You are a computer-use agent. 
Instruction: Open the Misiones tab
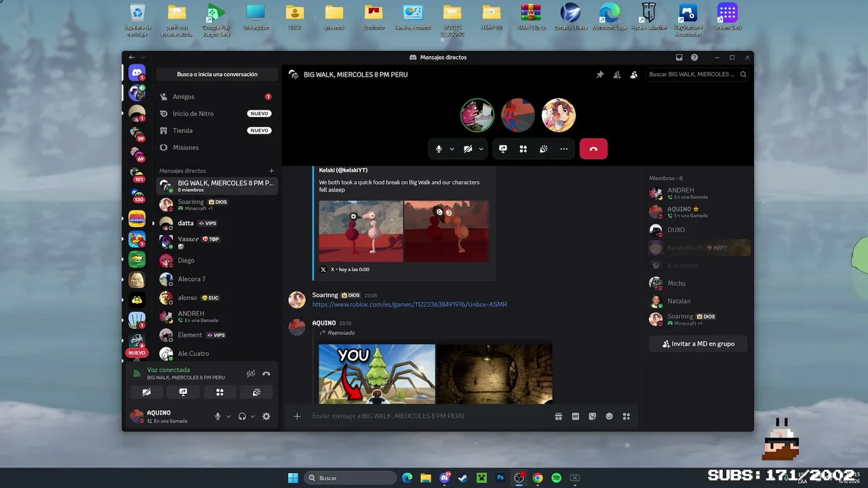click(x=217, y=148)
